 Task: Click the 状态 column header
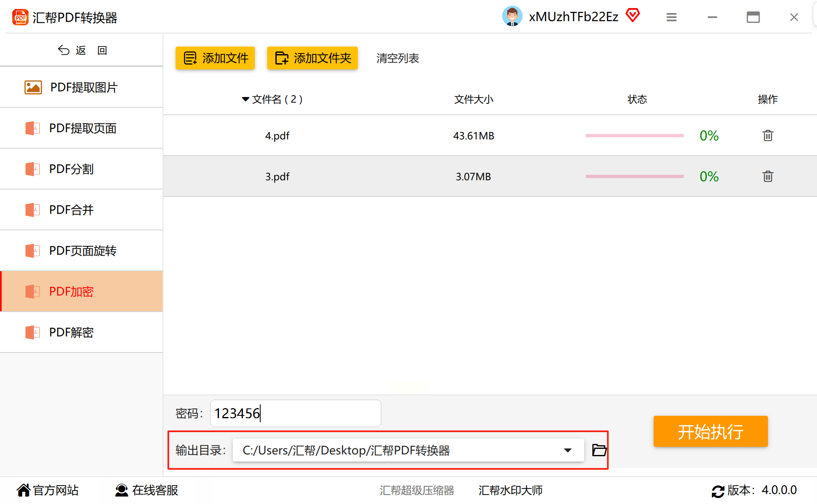pos(637,99)
